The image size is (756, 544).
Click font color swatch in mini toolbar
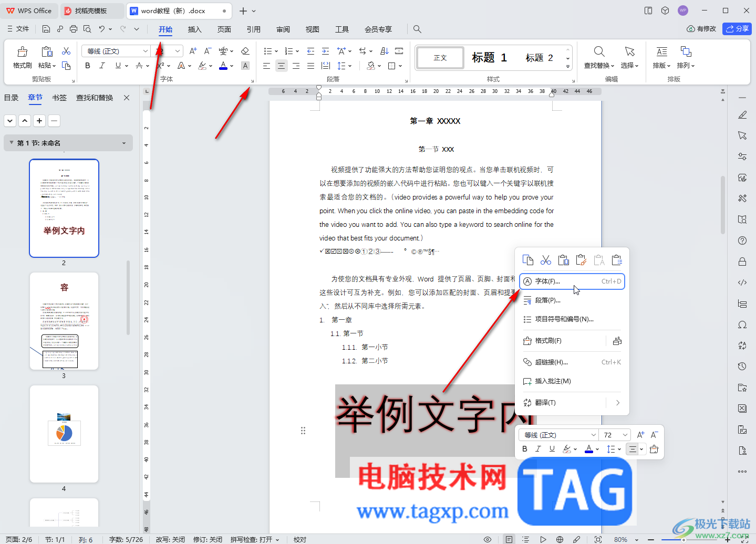589,449
